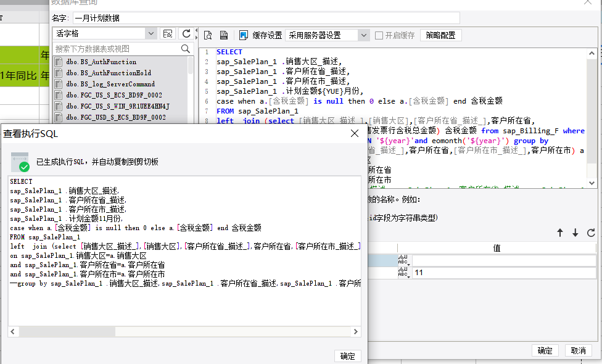Move parameter down with the down arrow icon

point(575,233)
